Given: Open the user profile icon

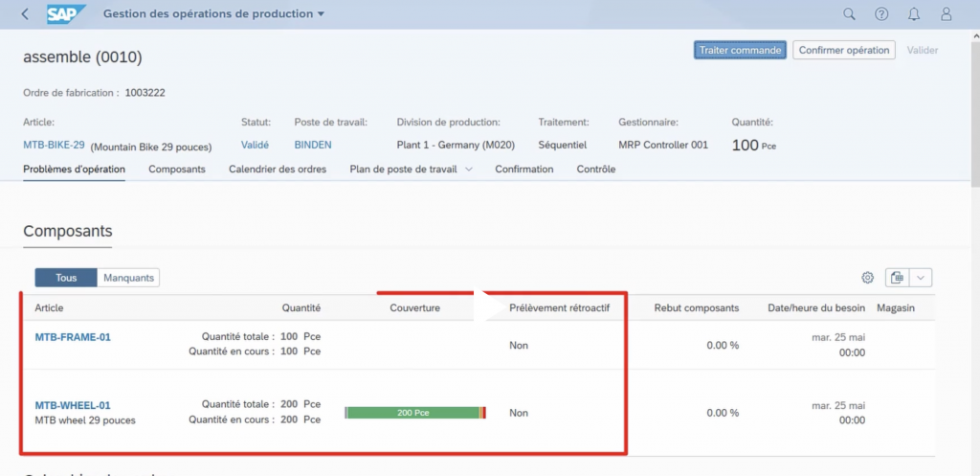Looking at the screenshot, I should [x=947, y=14].
